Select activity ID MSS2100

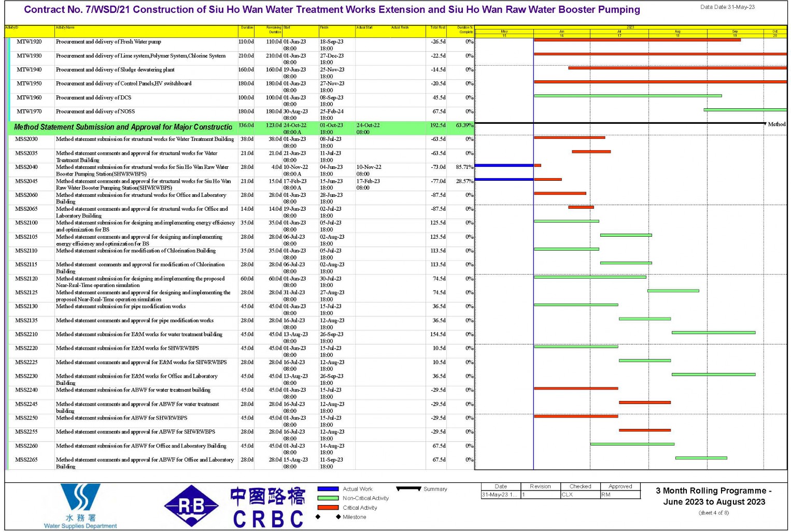point(26,223)
